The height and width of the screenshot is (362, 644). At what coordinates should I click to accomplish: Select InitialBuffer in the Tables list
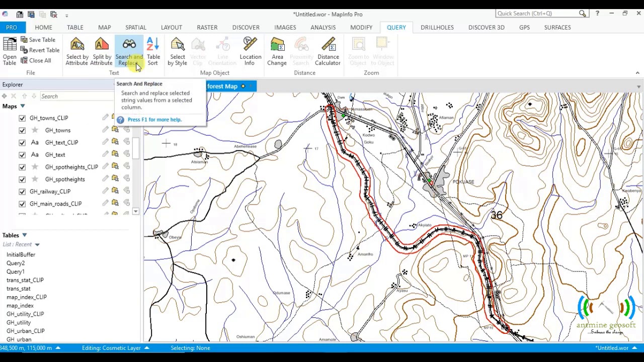click(x=21, y=255)
